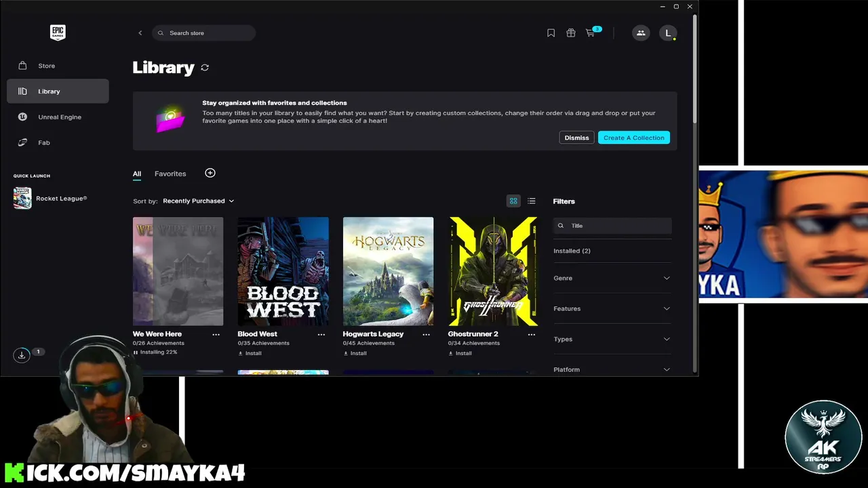
Task: Open Ghostrunner 2 cover thumbnail
Action: coord(493,271)
